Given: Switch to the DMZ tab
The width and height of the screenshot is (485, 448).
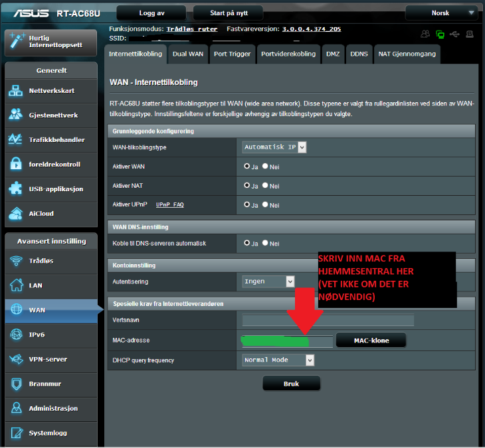Looking at the screenshot, I should (333, 54).
